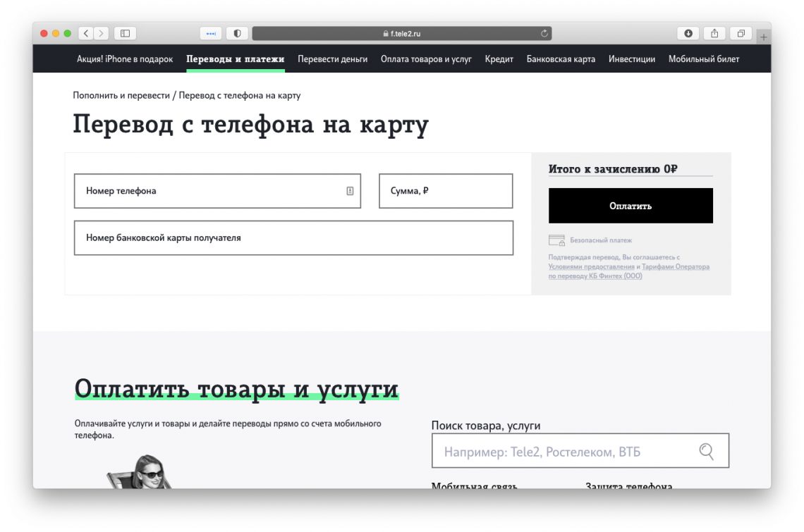Open the extensions icon in the toolbar
The image size is (804, 532).
[x=209, y=32]
